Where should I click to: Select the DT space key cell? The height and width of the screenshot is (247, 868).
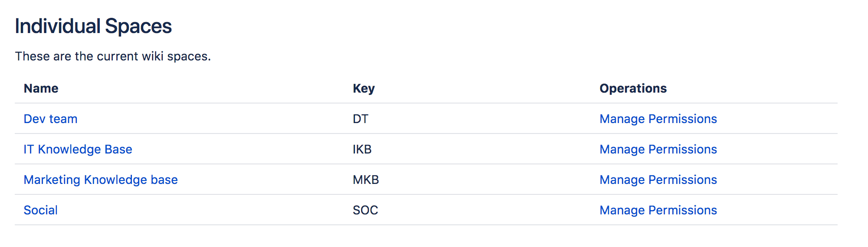click(x=360, y=119)
